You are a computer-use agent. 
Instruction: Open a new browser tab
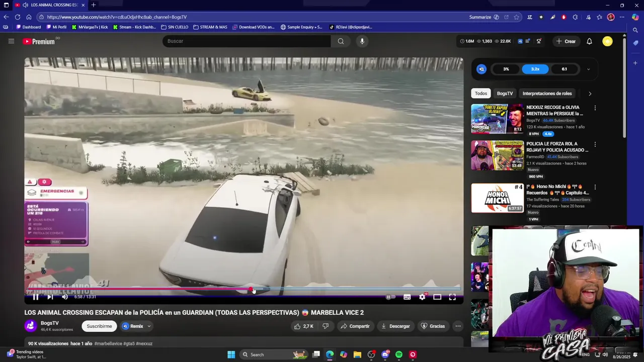pos(94,5)
